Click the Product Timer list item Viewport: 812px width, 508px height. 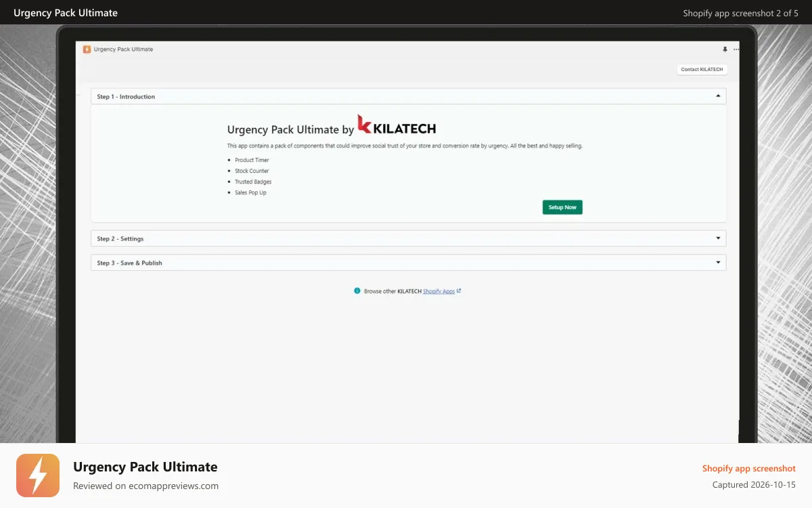tap(252, 161)
